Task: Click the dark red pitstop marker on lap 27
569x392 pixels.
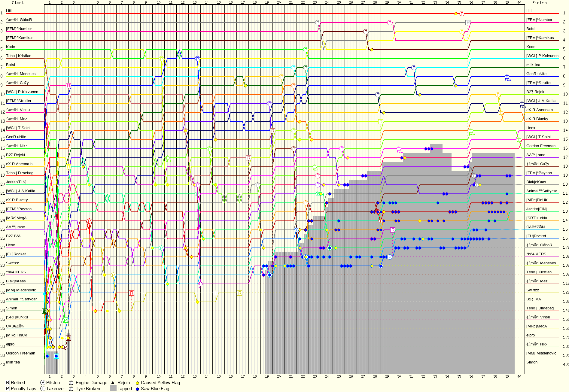Action: 366,32
